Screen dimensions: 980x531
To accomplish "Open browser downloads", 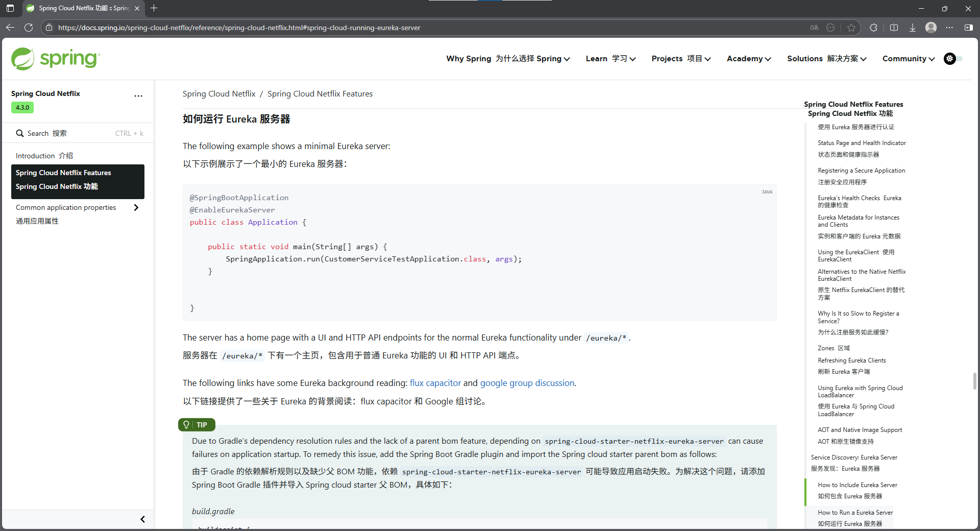I will (912, 28).
